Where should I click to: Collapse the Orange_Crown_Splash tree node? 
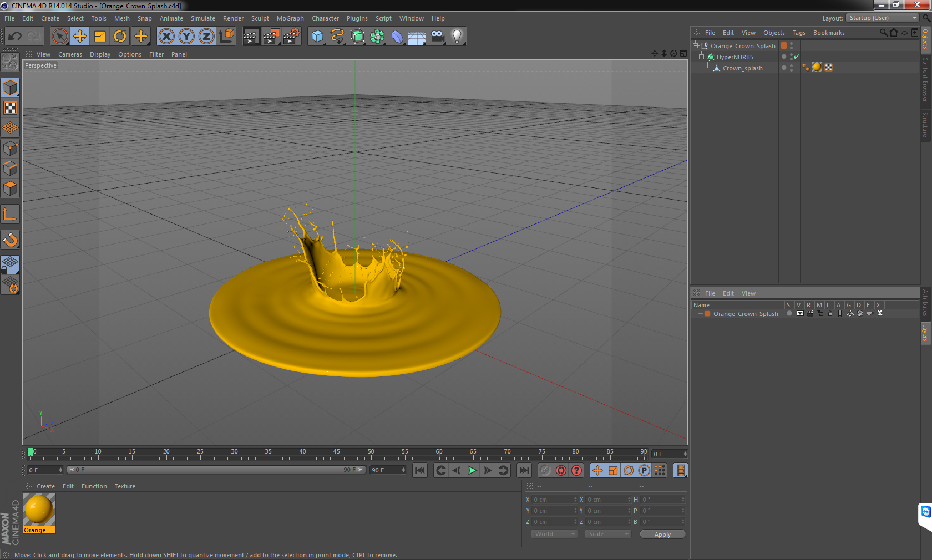tap(695, 45)
